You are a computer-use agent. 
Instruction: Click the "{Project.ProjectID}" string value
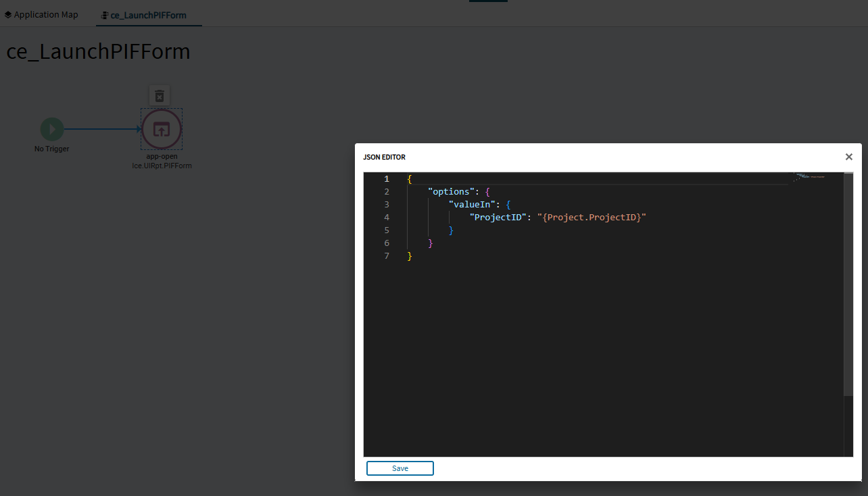(x=592, y=218)
